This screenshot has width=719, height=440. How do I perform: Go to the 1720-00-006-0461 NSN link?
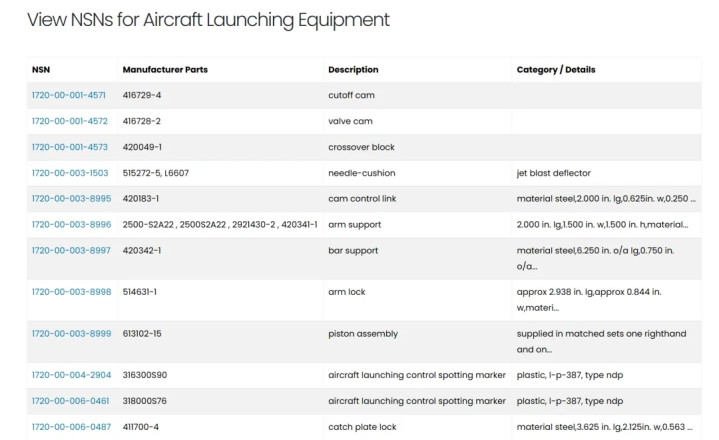click(x=70, y=402)
